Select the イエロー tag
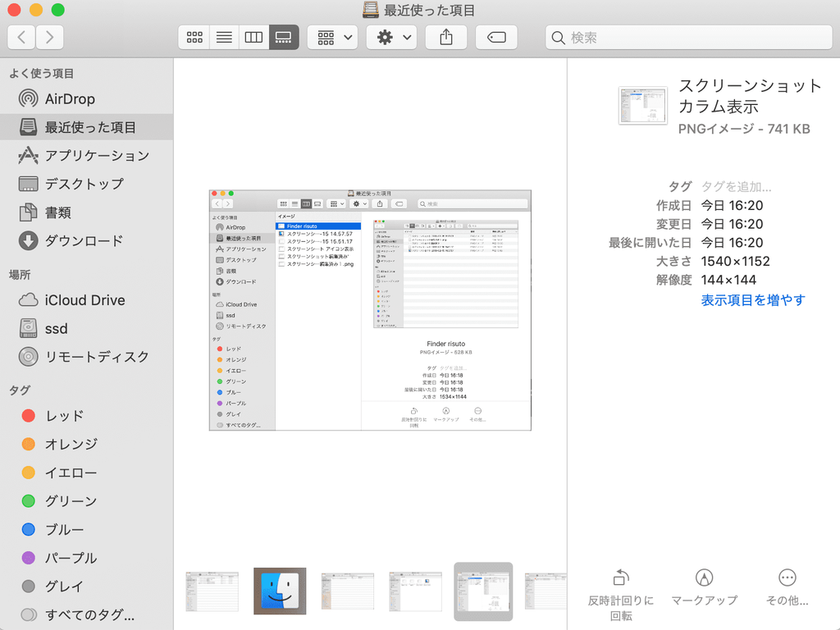 tap(87, 472)
